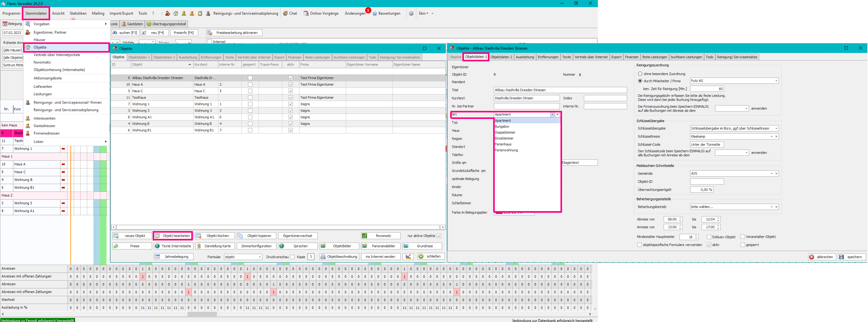Enable the Exklusiv-Objekt checkbox
Image resolution: width=868 pixels, height=322 pixels.
(709, 237)
